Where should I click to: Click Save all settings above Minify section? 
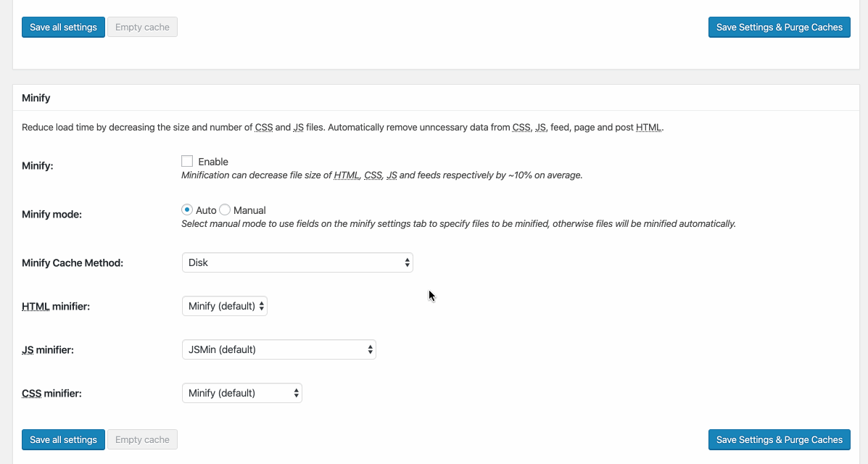pyautogui.click(x=63, y=28)
